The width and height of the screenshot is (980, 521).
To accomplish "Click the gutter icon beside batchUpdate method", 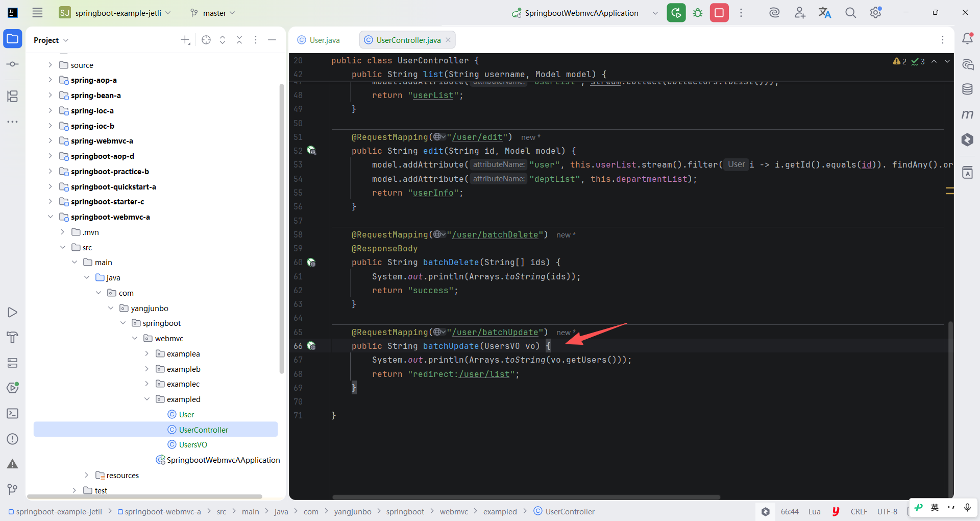I will (311, 346).
